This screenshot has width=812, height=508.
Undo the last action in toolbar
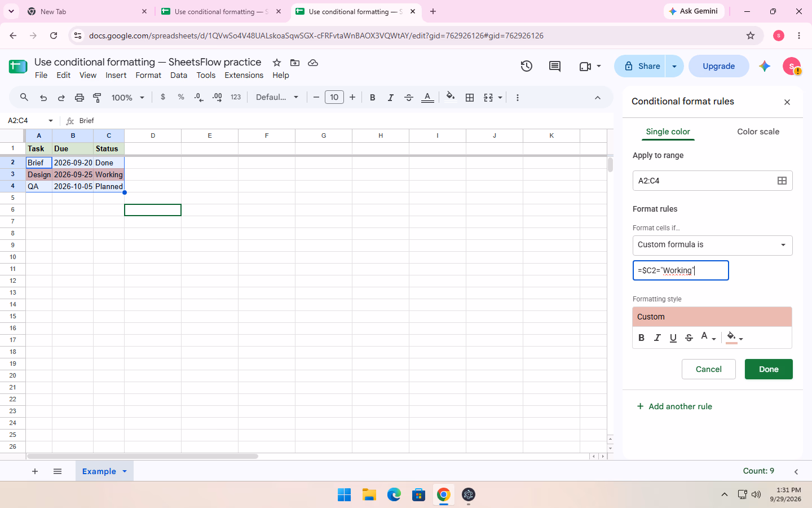coord(43,98)
